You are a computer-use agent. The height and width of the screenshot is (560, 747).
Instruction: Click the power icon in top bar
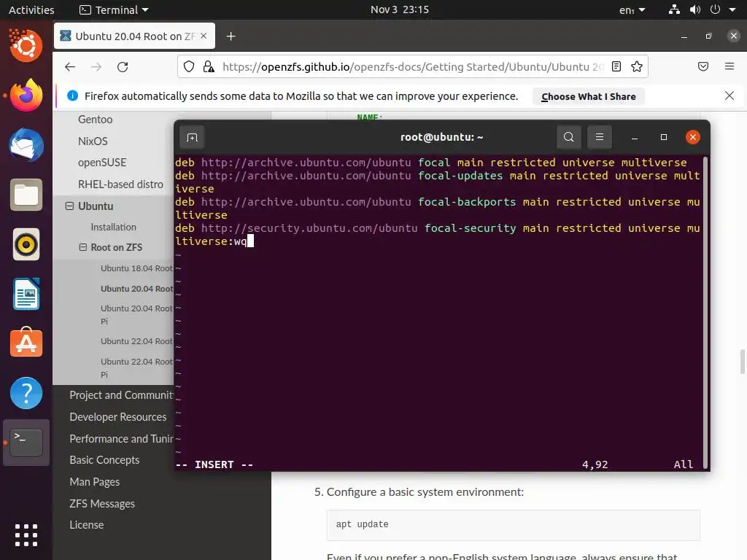(x=715, y=9)
